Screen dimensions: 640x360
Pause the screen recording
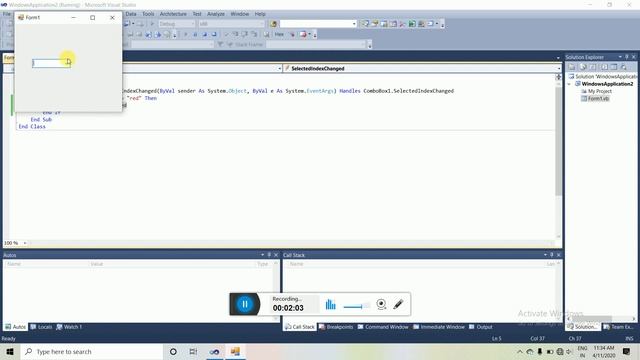point(245,304)
